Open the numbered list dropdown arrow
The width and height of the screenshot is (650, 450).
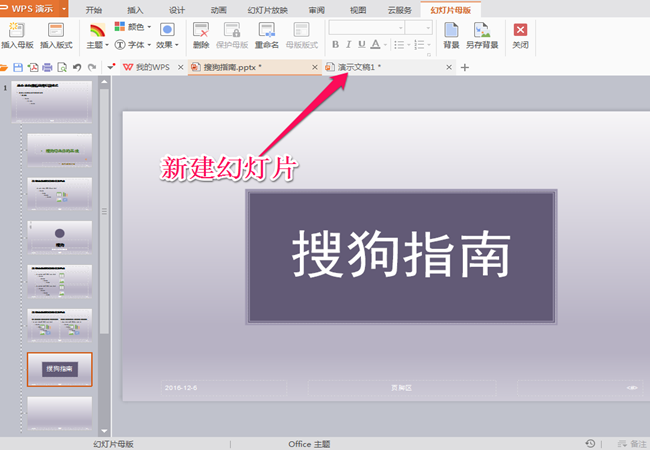click(x=429, y=45)
